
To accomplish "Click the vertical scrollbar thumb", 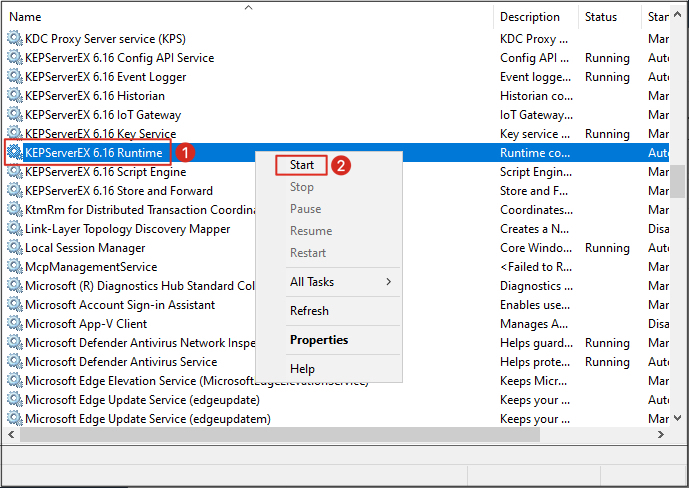I will (x=678, y=182).
